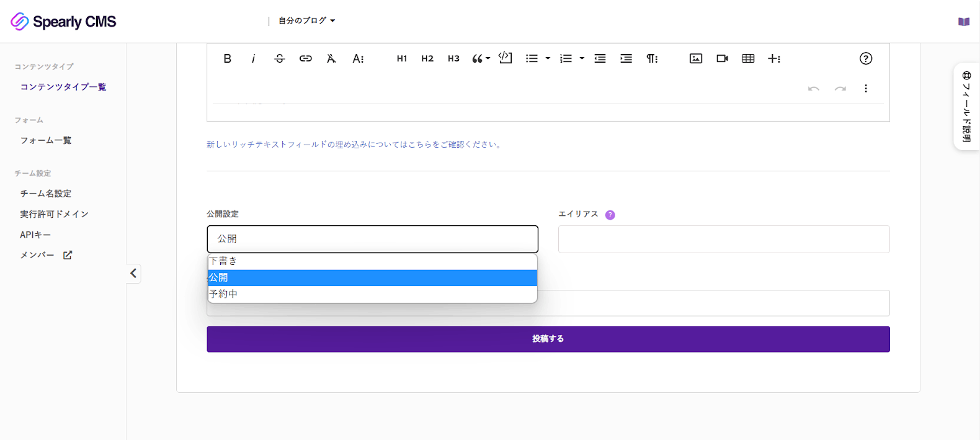
Task: Insert a code block
Action: click(x=506, y=58)
